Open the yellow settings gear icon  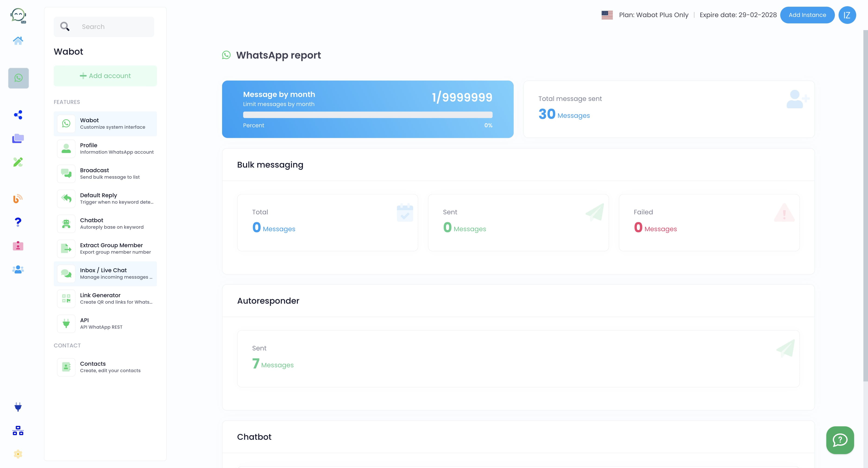click(x=18, y=454)
